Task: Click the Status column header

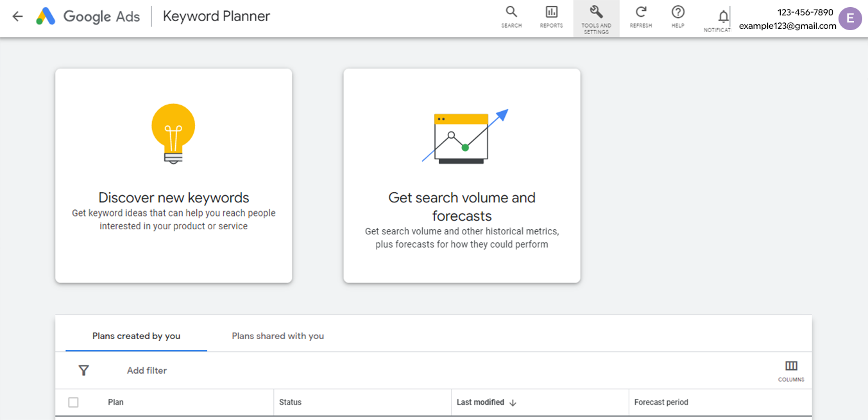Action: click(x=290, y=402)
